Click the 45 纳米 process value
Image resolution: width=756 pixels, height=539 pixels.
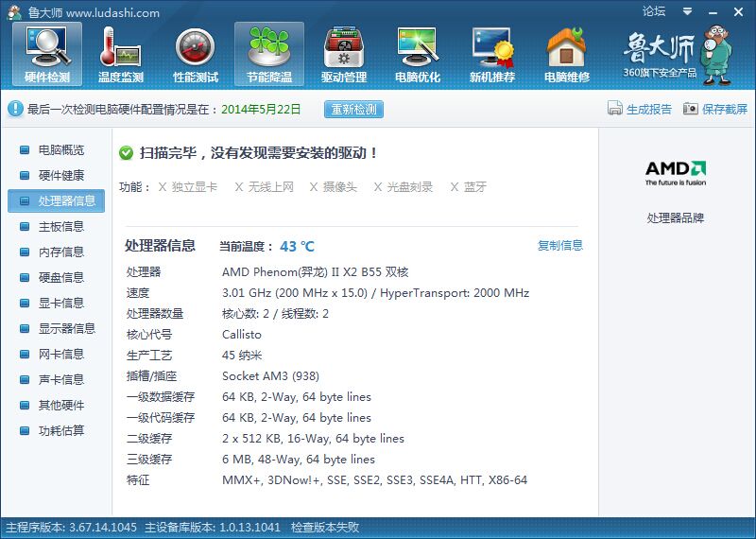[242, 356]
